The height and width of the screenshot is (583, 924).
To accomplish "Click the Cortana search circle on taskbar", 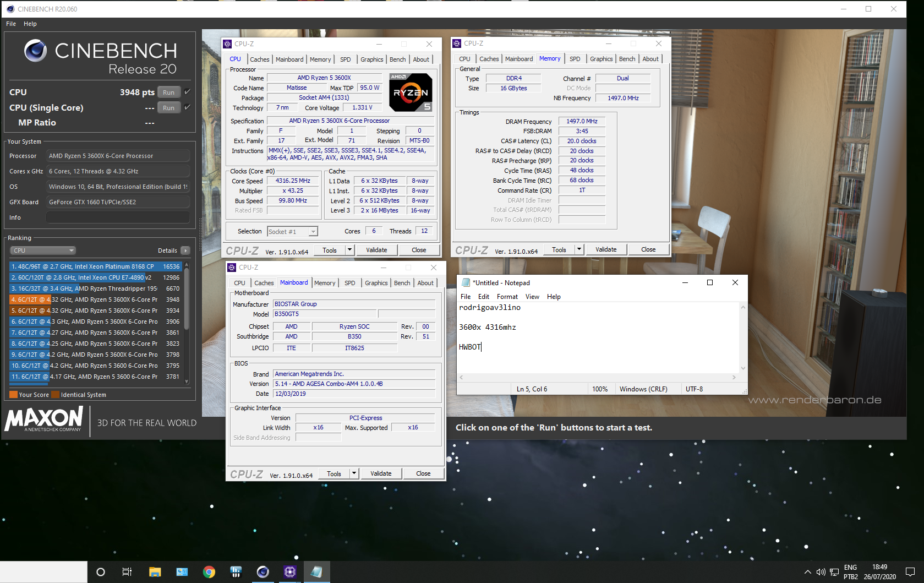I will click(100, 572).
